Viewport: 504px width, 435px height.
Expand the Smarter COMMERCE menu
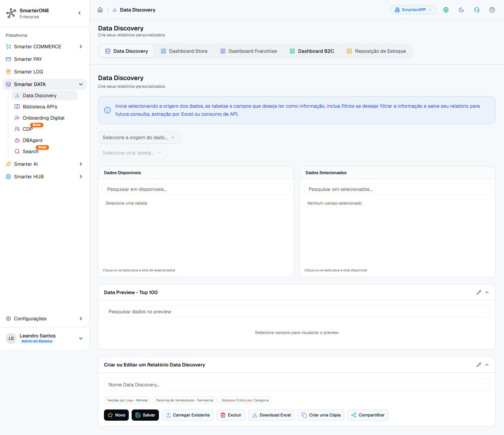click(x=44, y=47)
